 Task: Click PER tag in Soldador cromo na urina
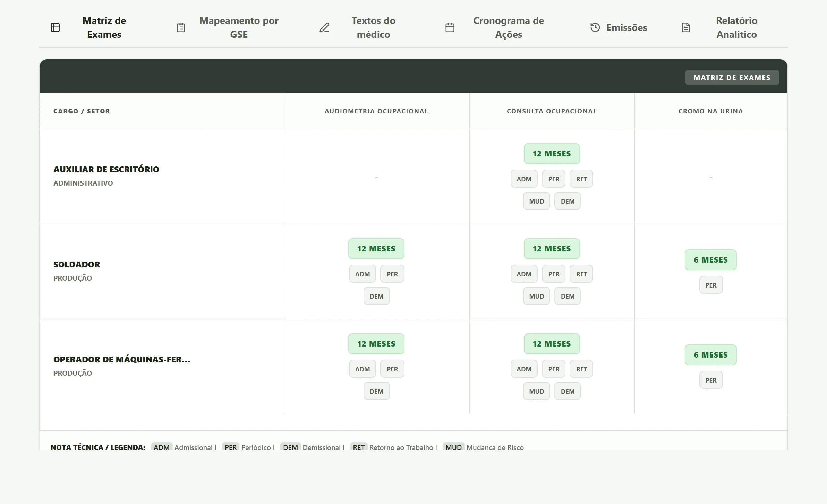711,285
